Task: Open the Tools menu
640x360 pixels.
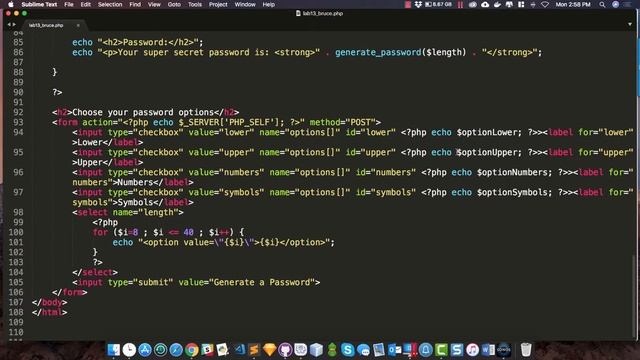Action: pos(195,4)
